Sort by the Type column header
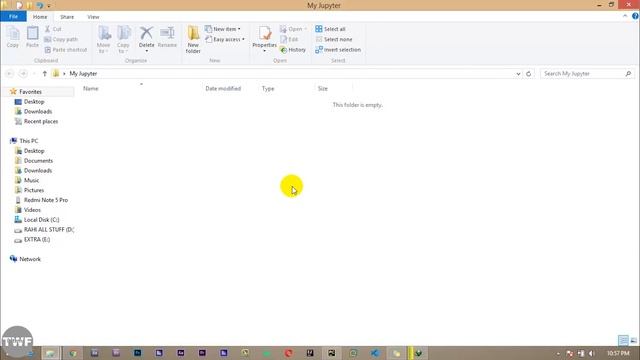Viewport: 640px width, 360px height. [268, 89]
